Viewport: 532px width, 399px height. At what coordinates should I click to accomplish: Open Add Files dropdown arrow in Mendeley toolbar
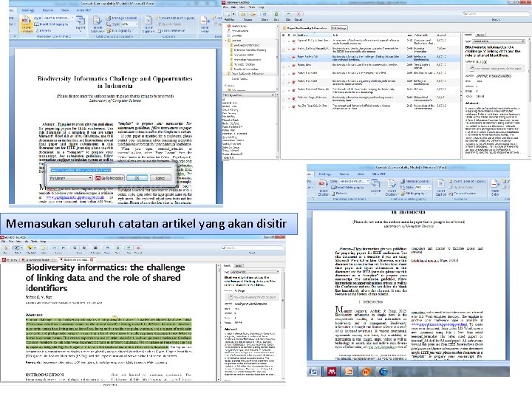(233, 14)
